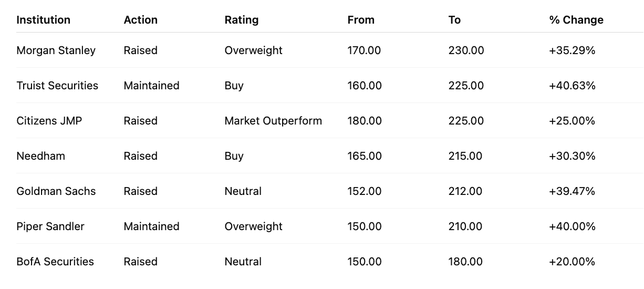Select the Truist Securities row name
Viewport: 644px width, 289px height.
pyautogui.click(x=57, y=86)
